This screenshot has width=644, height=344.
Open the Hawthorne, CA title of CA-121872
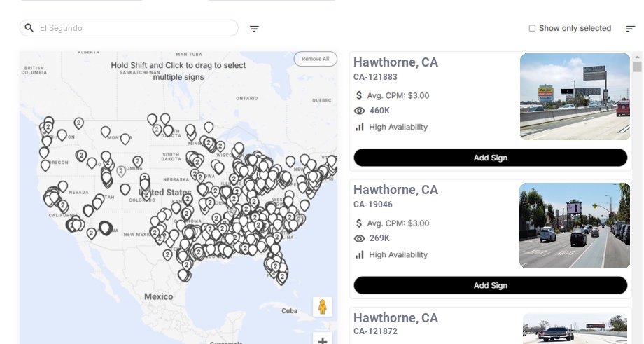395,318
